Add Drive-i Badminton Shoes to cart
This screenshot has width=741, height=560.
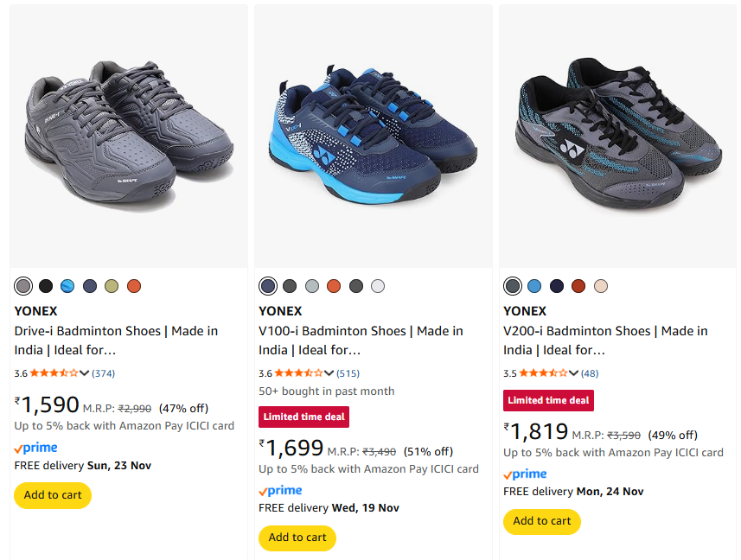[x=53, y=495]
